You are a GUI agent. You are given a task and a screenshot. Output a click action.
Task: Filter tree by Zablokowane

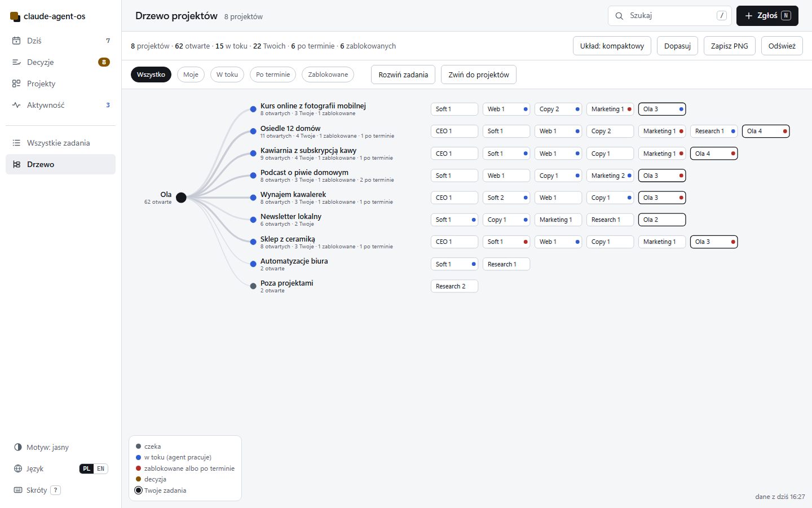[328, 75]
